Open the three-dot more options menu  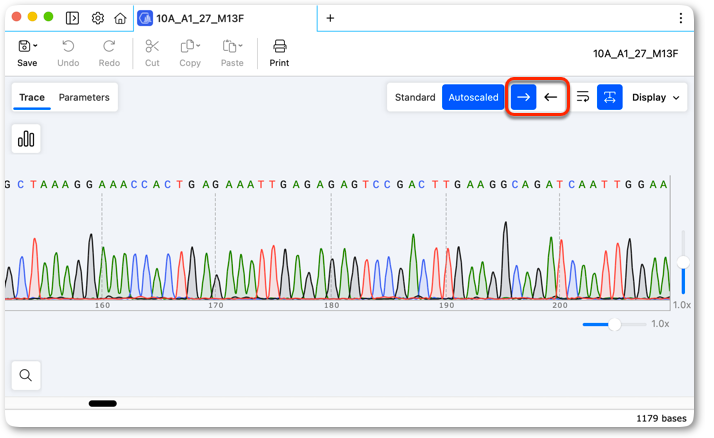point(681,18)
